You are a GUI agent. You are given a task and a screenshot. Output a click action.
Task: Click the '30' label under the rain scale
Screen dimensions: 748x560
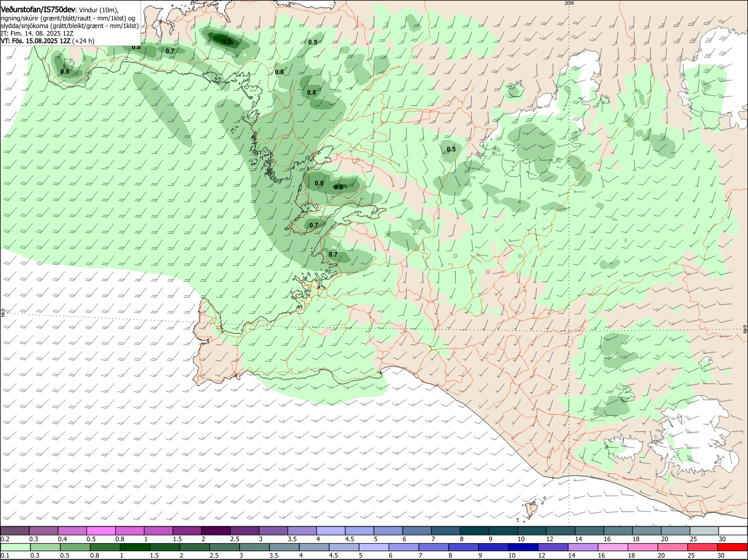click(721, 556)
